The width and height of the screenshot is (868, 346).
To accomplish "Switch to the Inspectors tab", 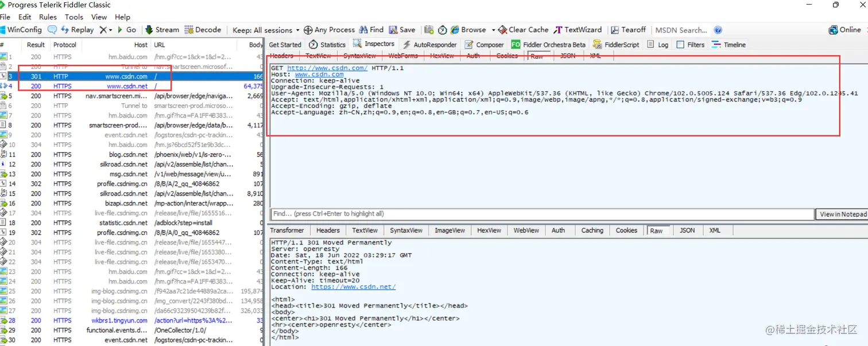I will (x=374, y=44).
